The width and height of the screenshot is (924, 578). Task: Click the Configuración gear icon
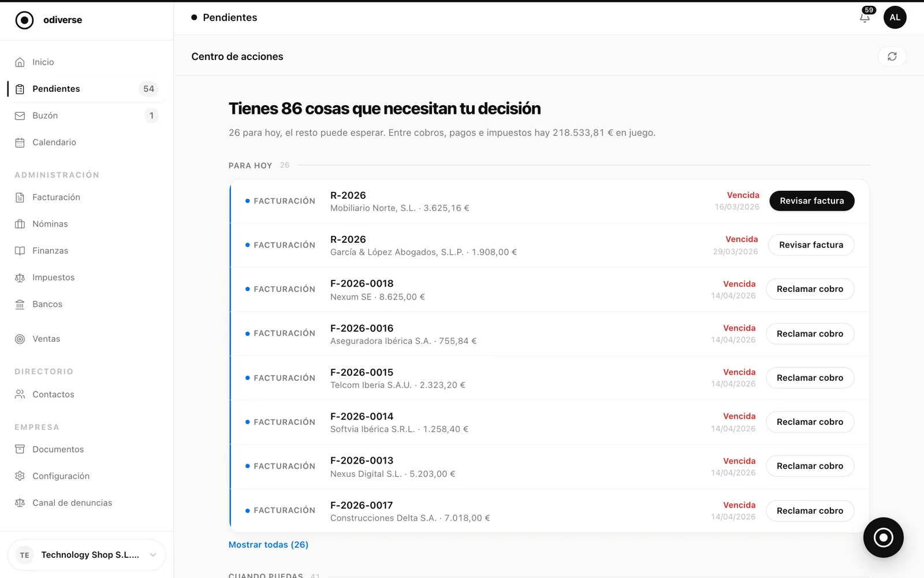[x=20, y=476]
